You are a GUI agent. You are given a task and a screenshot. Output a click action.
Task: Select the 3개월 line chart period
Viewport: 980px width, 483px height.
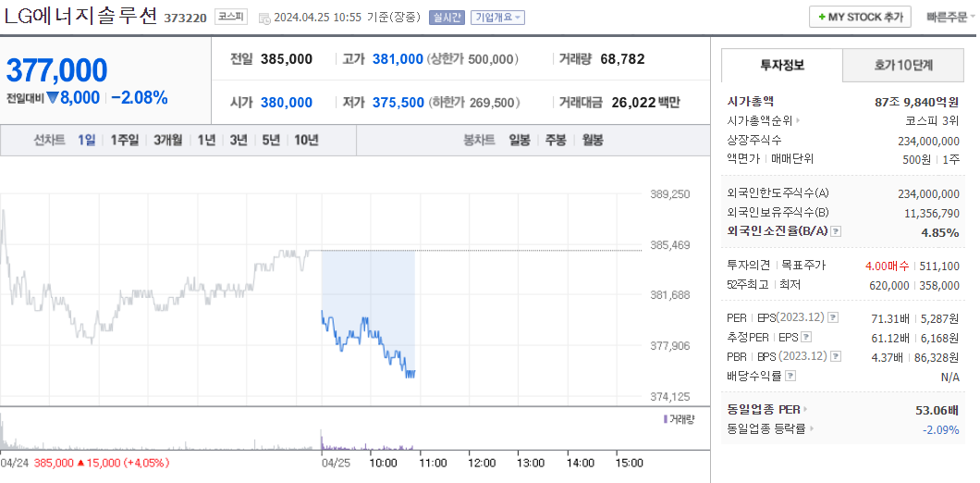point(168,140)
